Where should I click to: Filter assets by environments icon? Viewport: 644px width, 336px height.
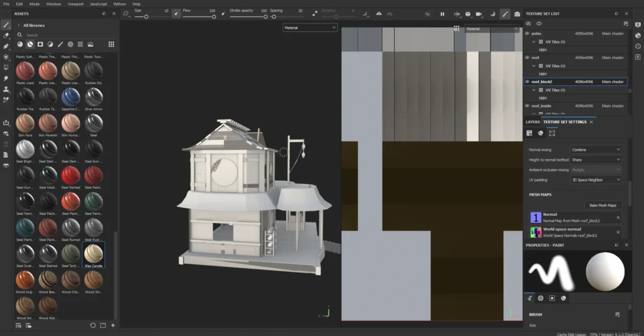91,45
